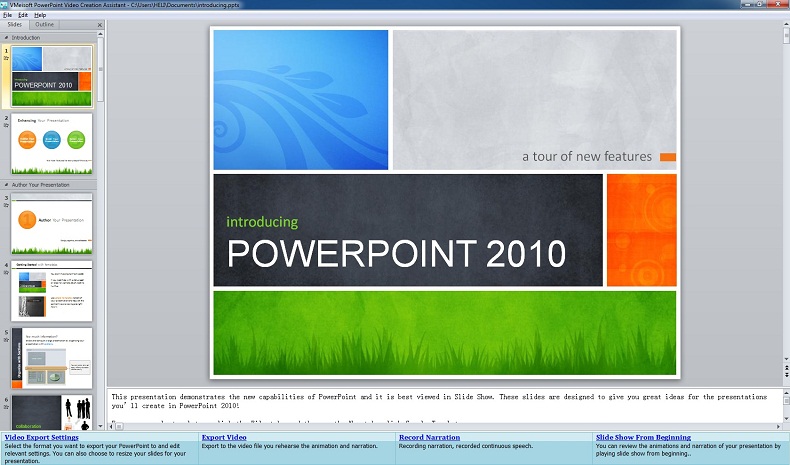
Task: Click the notes pane scroll down arrow
Action: tap(786, 419)
